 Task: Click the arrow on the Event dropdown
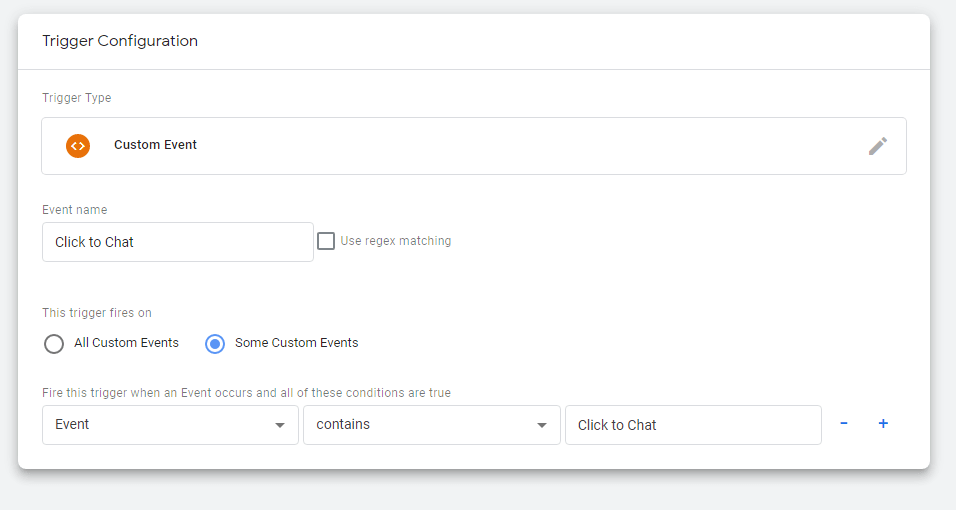pyautogui.click(x=280, y=425)
